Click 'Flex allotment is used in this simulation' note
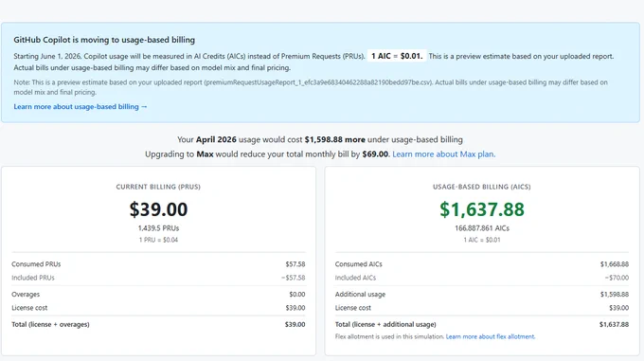 coord(390,336)
